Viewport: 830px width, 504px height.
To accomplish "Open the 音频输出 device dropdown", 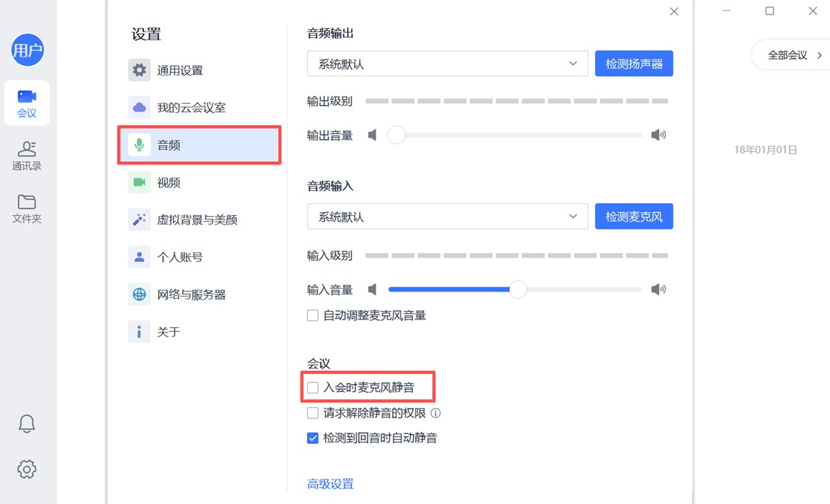I will [448, 63].
